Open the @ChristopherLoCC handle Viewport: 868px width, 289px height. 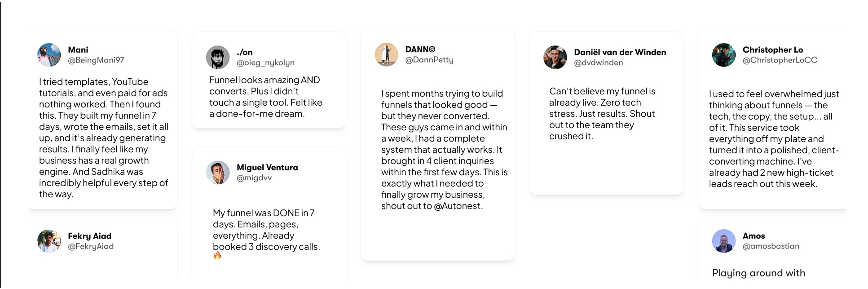coord(780,60)
